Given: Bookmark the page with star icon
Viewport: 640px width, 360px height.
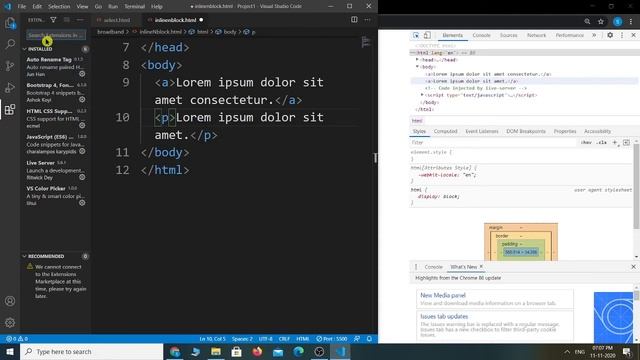Looking at the screenshot, I should (x=601, y=22).
